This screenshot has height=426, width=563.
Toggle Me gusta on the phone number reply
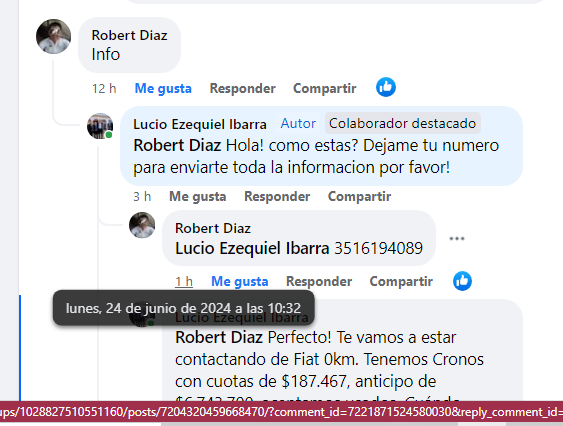[239, 281]
